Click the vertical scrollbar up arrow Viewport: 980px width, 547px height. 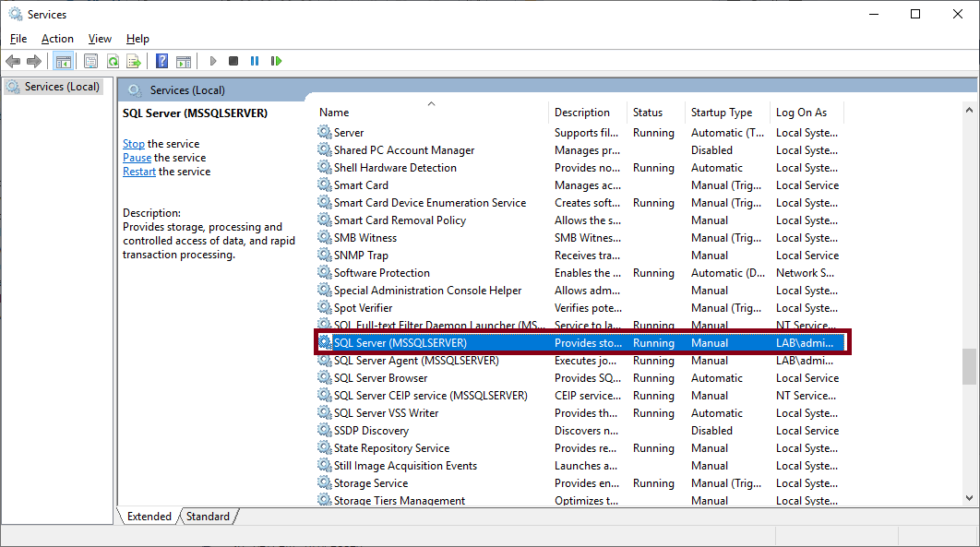point(969,110)
